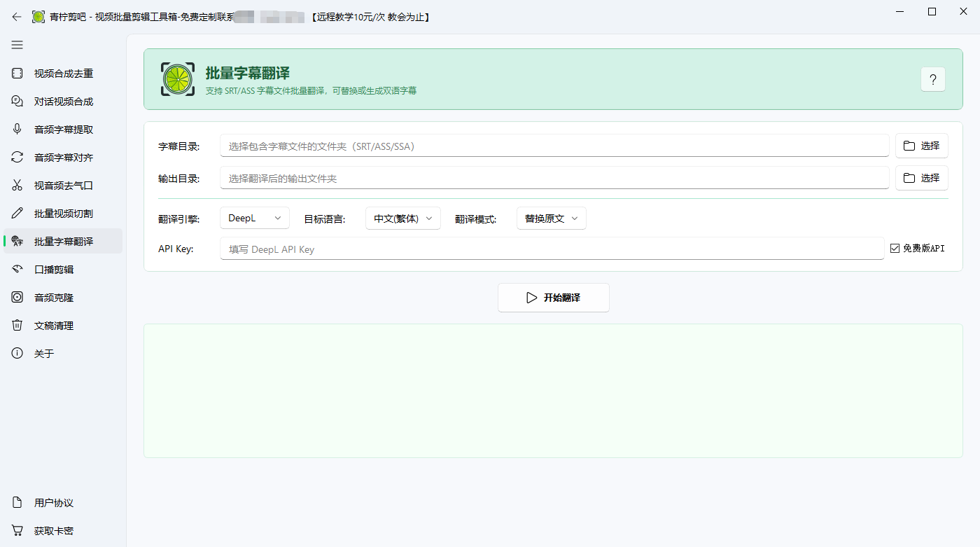This screenshot has width=980, height=547.
Task: Open the 视频合成去重 page
Action: coord(63,73)
